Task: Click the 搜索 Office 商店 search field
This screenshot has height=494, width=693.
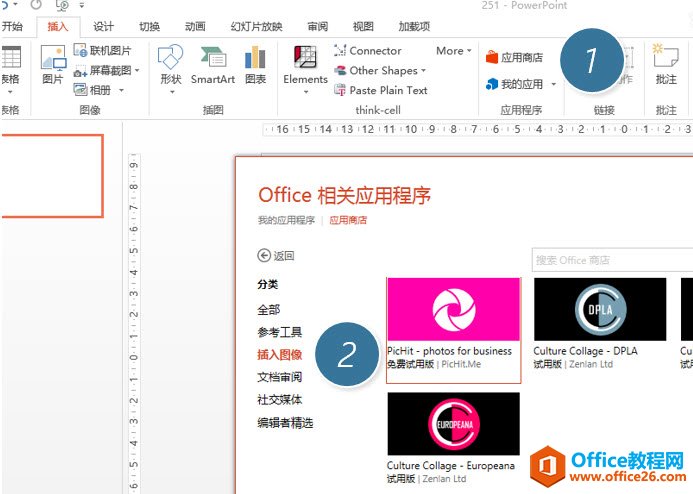Action: [612, 260]
